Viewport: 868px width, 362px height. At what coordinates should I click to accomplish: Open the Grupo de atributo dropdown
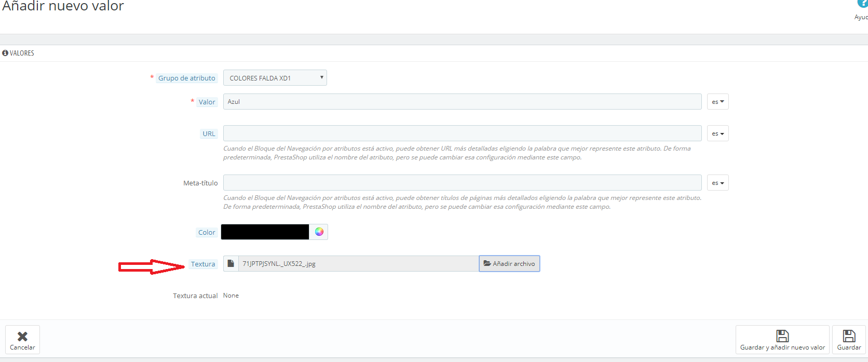pyautogui.click(x=275, y=78)
